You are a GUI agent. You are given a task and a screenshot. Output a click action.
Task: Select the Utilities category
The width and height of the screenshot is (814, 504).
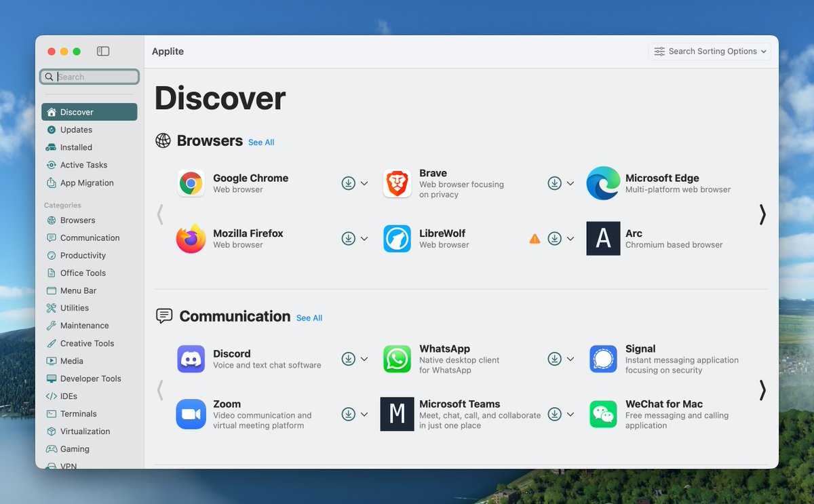90,308
